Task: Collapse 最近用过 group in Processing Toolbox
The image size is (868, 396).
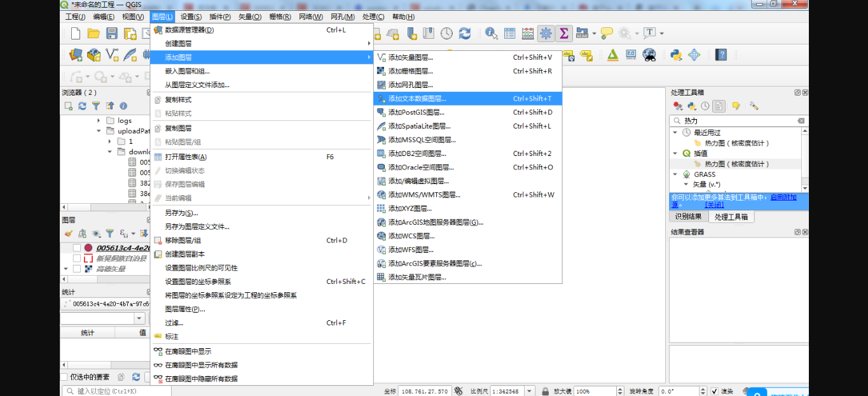Action: point(675,132)
